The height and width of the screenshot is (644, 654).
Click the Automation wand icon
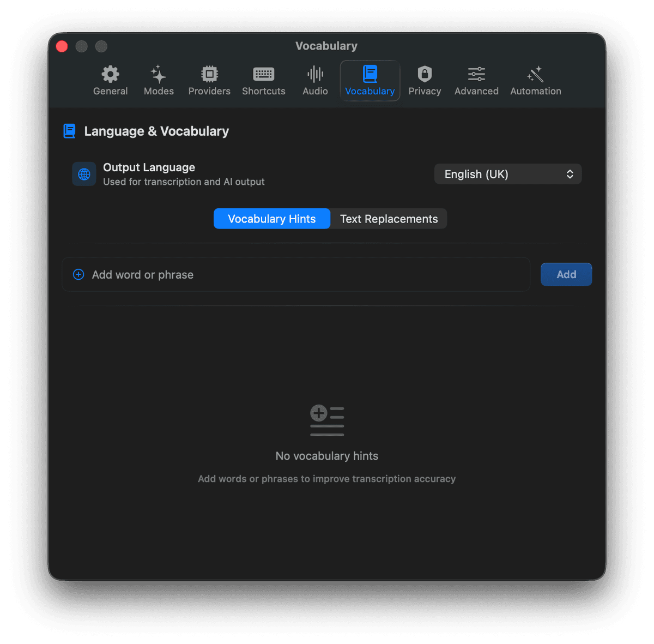pyautogui.click(x=535, y=75)
